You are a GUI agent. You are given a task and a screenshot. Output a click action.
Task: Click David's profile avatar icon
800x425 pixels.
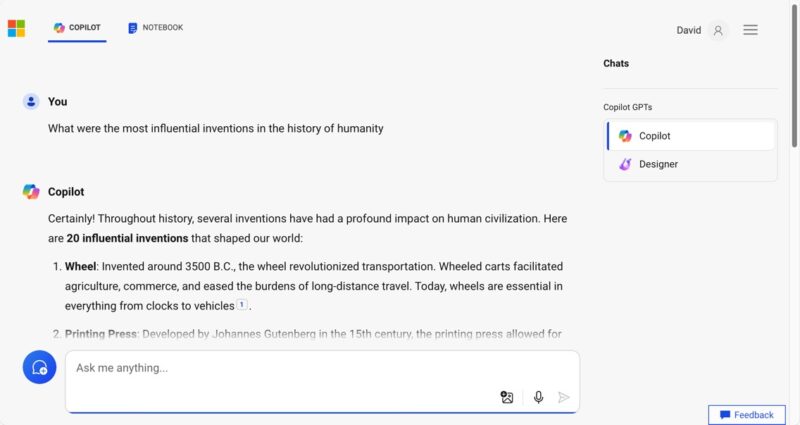pos(718,30)
